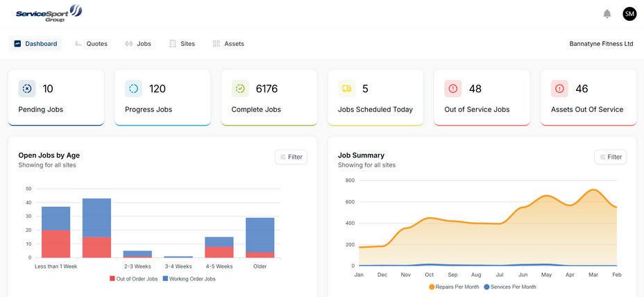This screenshot has height=297, width=644.
Task: Open Filter for Job Summary chart
Action: click(610, 157)
